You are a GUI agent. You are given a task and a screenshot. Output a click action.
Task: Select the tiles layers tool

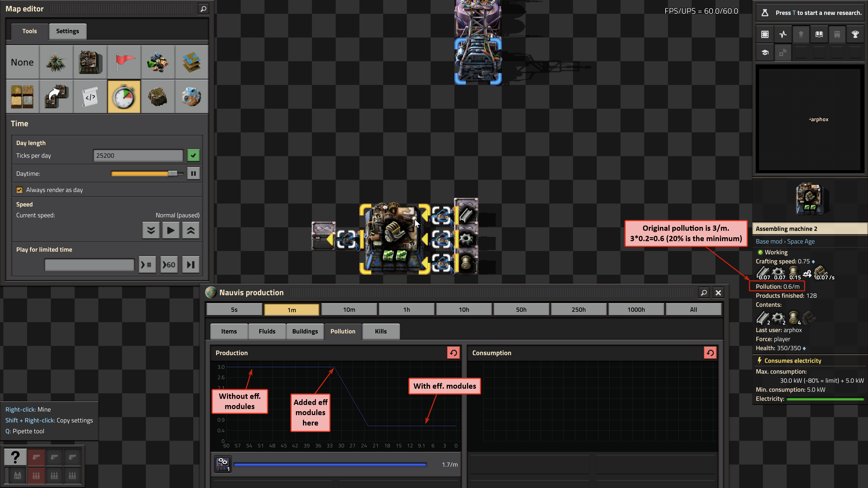pos(191,62)
